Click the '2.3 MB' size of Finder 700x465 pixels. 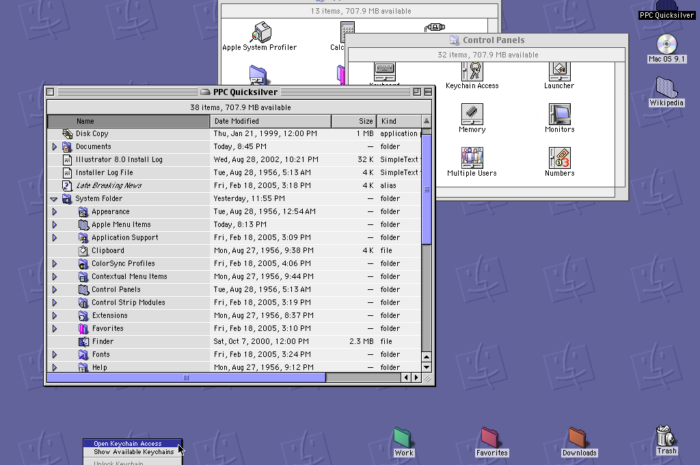click(x=361, y=341)
